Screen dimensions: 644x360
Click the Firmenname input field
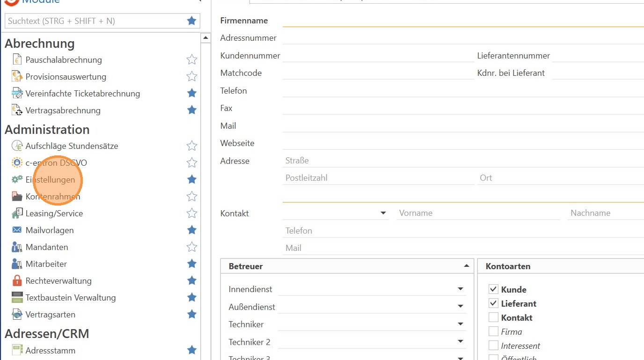coord(462,21)
